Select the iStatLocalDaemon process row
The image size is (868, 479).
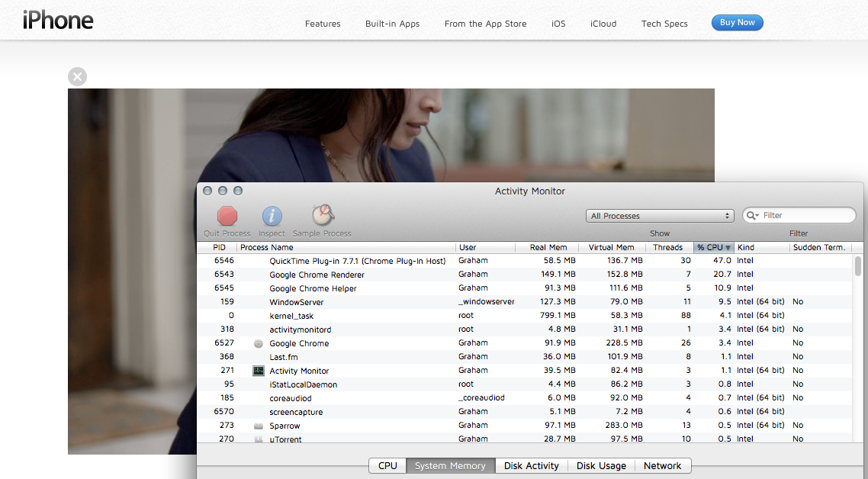coord(525,384)
